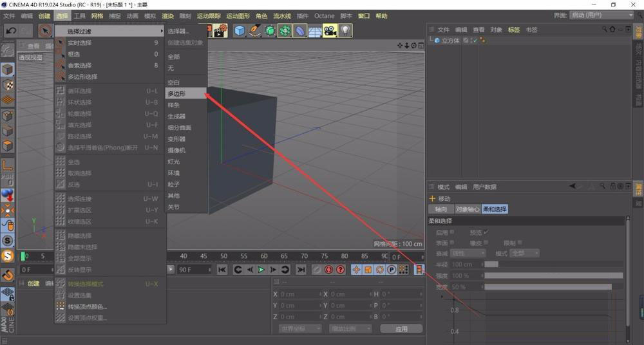The width and height of the screenshot is (644, 345).
Task: Open the blue Deformer icon in toolbar
Action: coord(300,31)
